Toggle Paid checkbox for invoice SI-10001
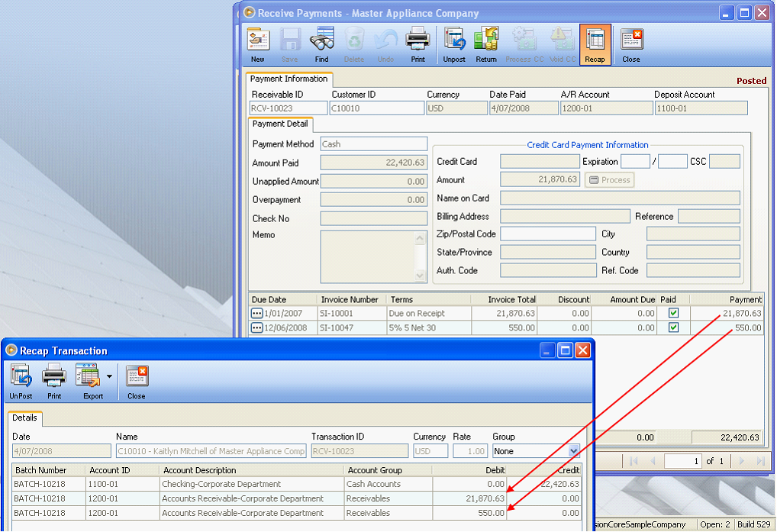Image resolution: width=777 pixels, height=532 pixels. [x=673, y=313]
